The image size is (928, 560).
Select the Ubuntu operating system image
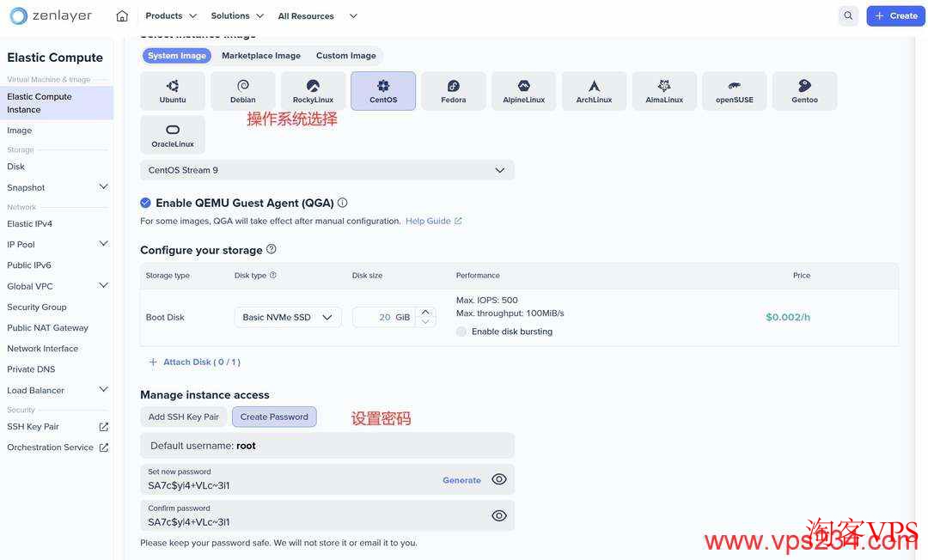click(172, 90)
